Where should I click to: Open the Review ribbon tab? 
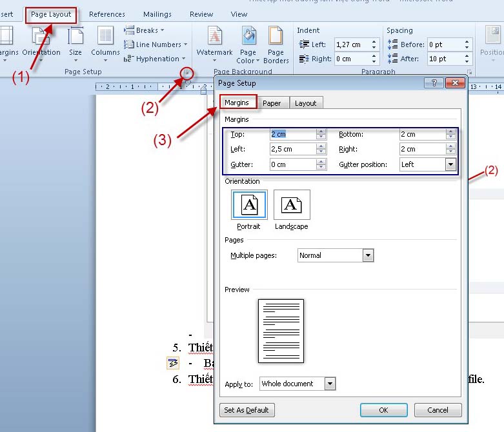(201, 14)
